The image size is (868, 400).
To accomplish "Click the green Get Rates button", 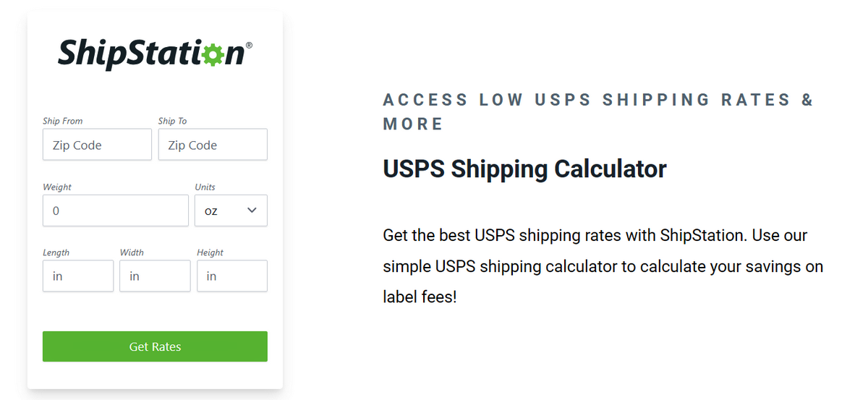I will coord(155,346).
